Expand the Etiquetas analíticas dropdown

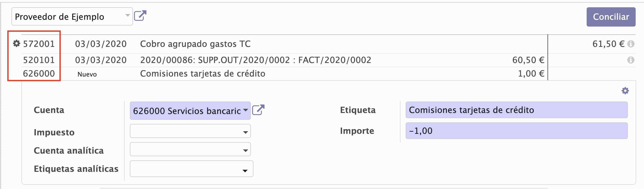[245, 171]
